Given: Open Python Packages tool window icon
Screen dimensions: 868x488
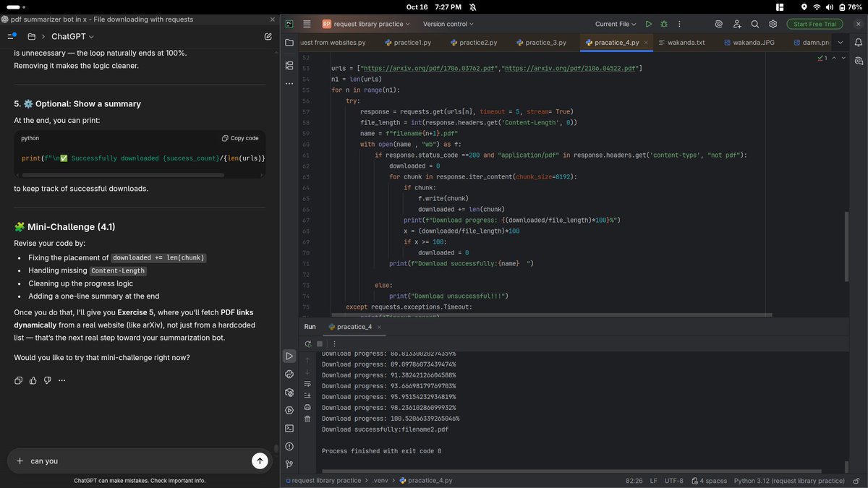Looking at the screenshot, I should point(289,393).
